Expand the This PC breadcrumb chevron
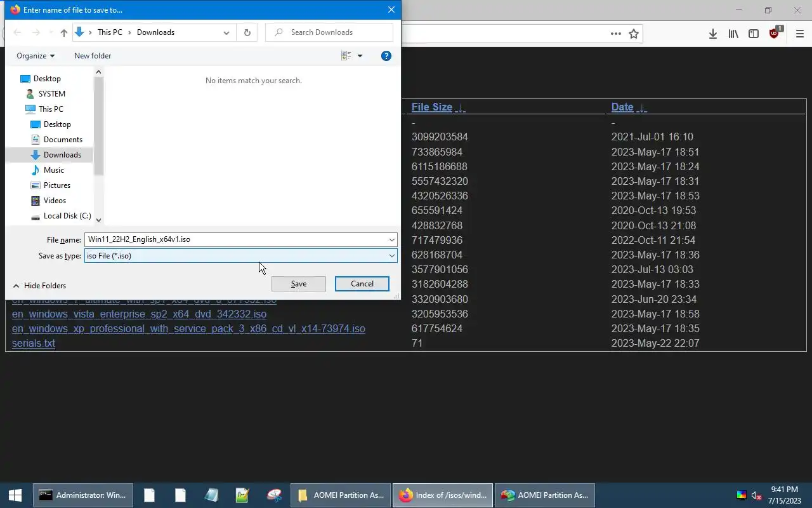Screen dimensions: 812x508 [x=129, y=32]
